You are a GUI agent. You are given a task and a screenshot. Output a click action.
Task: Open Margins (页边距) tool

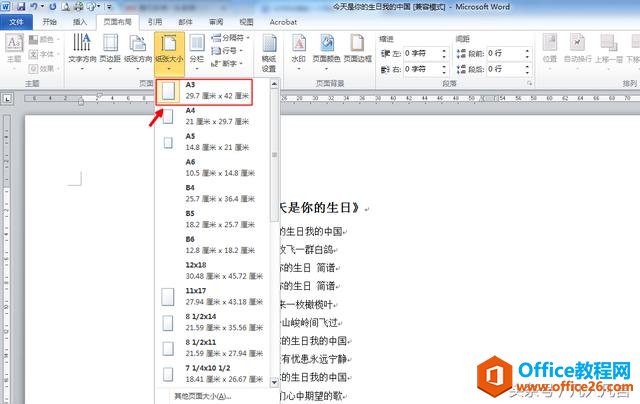(x=110, y=52)
